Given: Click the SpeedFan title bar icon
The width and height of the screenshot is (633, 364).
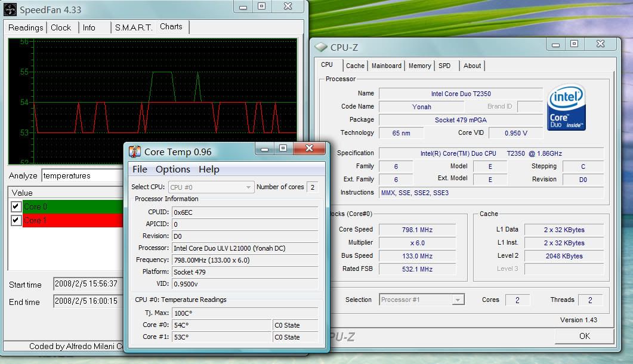Looking at the screenshot, I should point(10,10).
